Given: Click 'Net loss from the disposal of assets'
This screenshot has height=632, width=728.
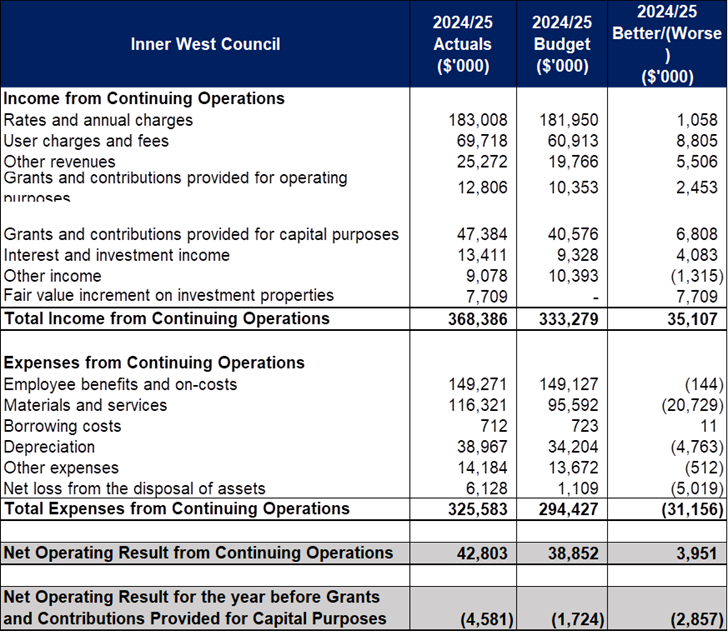Looking at the screenshot, I should [135, 489].
